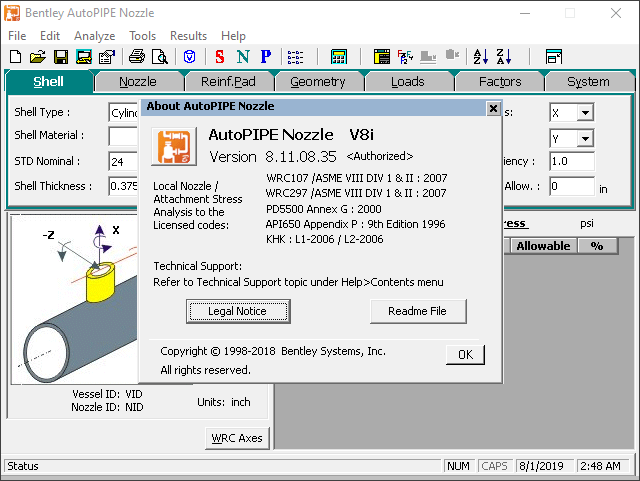Click the grayed chart toolbar icon

pos(428,57)
